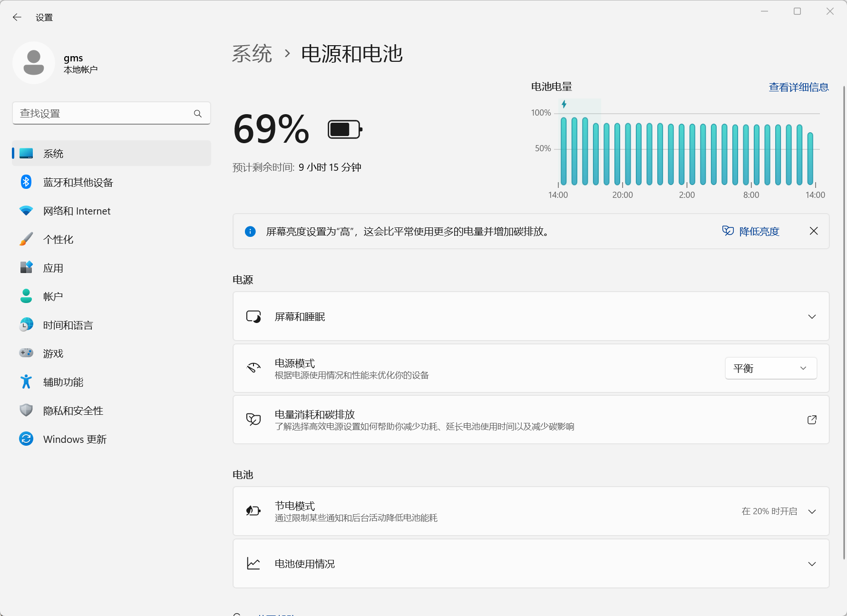Open 辅助功能 settings

pyautogui.click(x=111, y=382)
